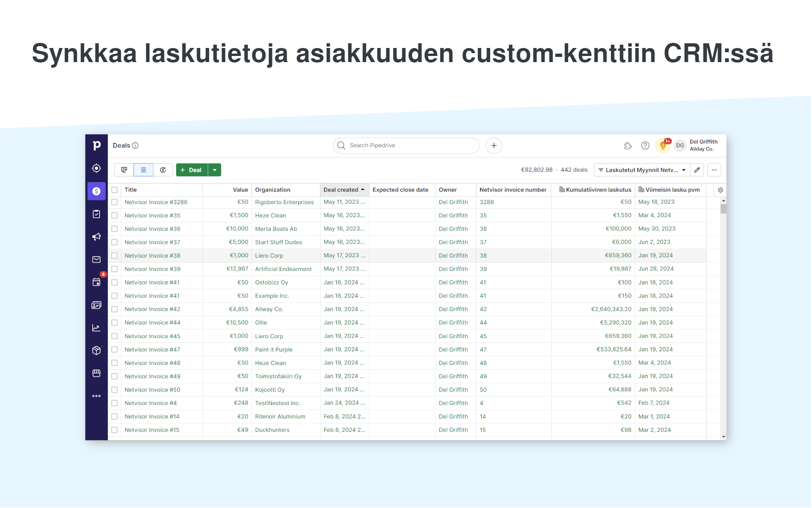Open column settings gear icon
This screenshot has width=812, height=508.
720,190
